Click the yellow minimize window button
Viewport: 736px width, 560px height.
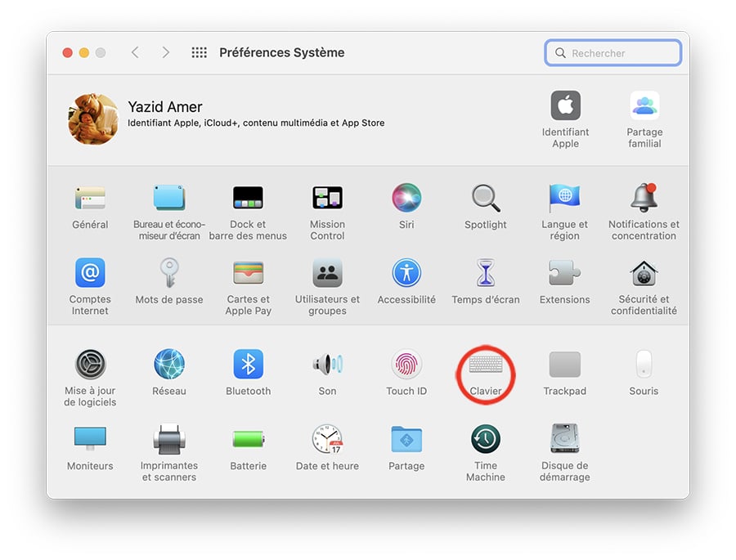click(84, 52)
